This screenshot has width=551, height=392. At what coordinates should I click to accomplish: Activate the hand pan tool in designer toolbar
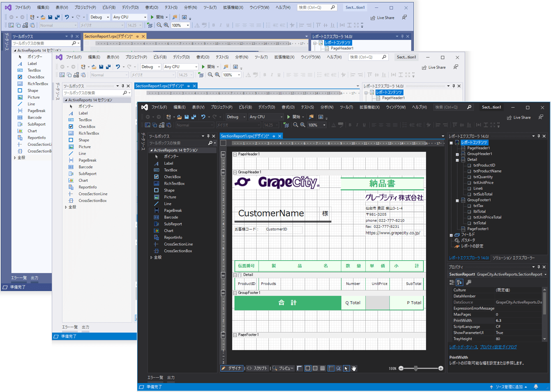pyautogui.click(x=354, y=368)
